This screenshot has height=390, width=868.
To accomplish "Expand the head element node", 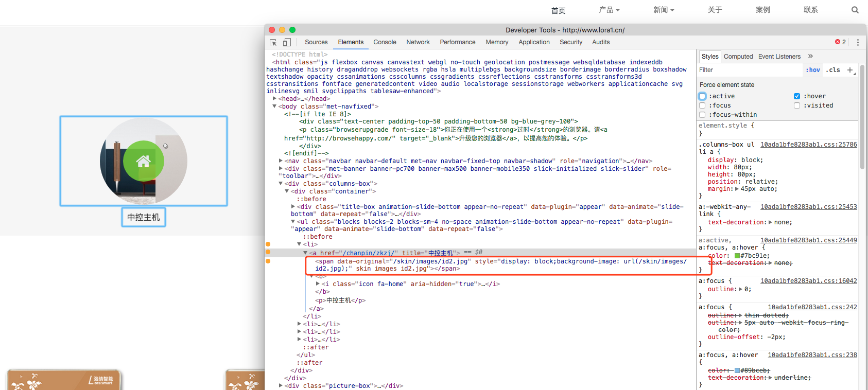I will [275, 98].
